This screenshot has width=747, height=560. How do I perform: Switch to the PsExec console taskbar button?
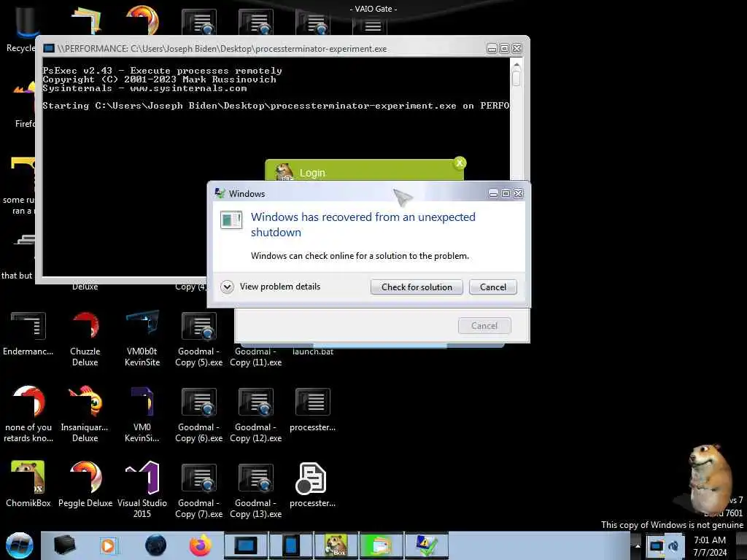tap(246, 545)
